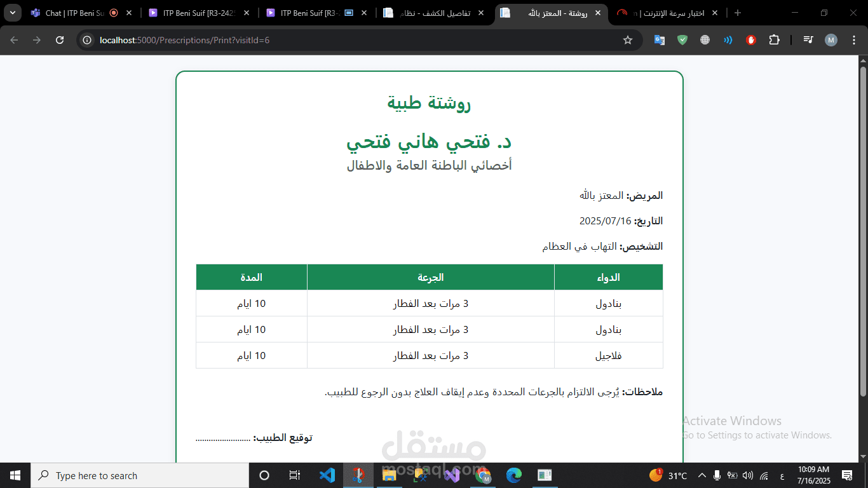Click the الدواء column header
The image size is (868, 488).
(x=609, y=277)
